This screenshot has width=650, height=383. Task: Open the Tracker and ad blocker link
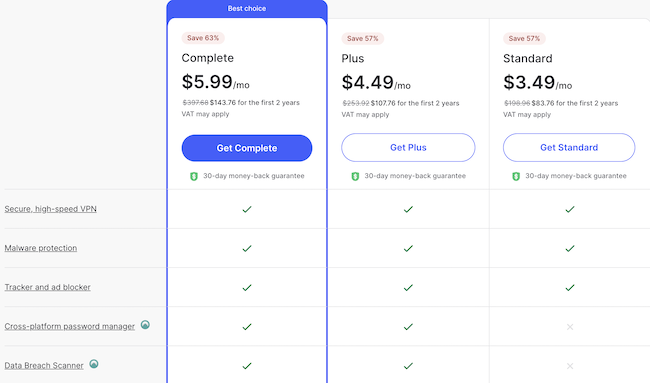(47, 287)
